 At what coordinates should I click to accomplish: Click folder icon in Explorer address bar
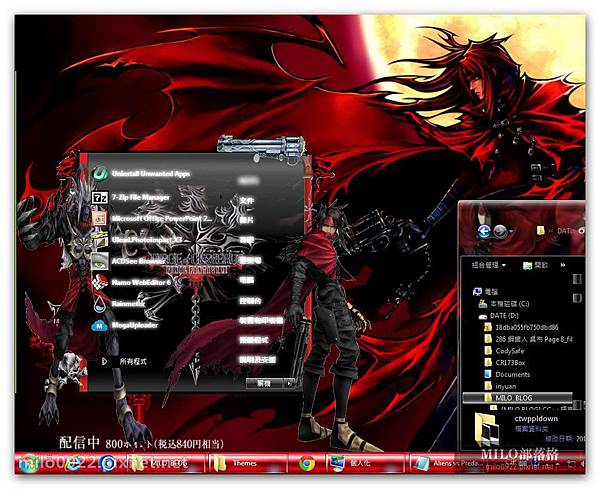[540, 231]
